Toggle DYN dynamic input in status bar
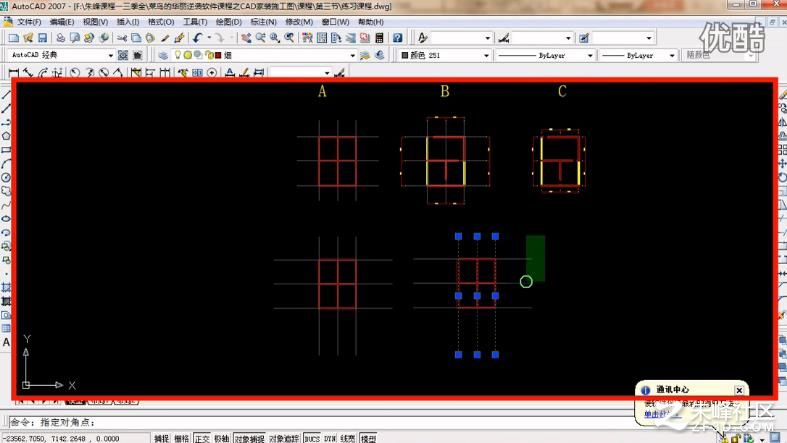The image size is (787, 443). pos(330,438)
